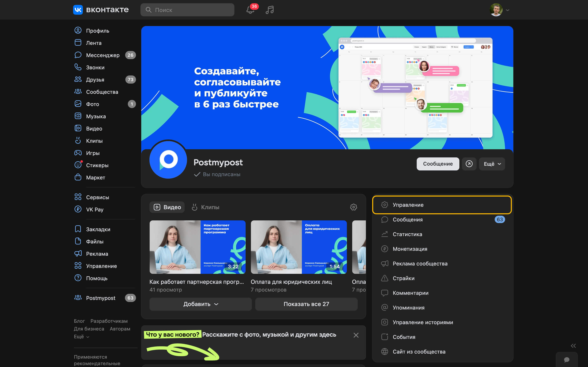588x367 pixels.
Task: Open Стикеры in the sidebar
Action: pos(97,165)
